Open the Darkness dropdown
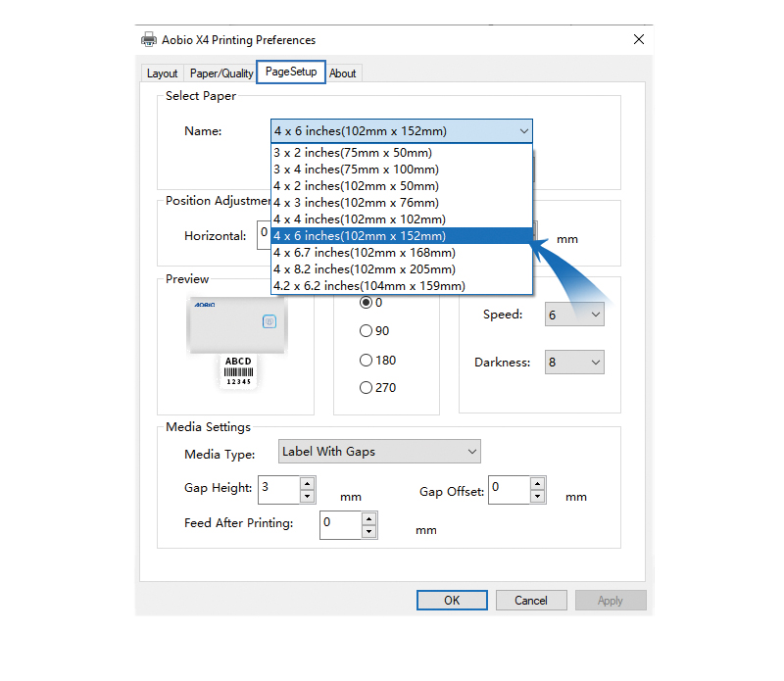The height and width of the screenshot is (681, 784). pyautogui.click(x=574, y=362)
